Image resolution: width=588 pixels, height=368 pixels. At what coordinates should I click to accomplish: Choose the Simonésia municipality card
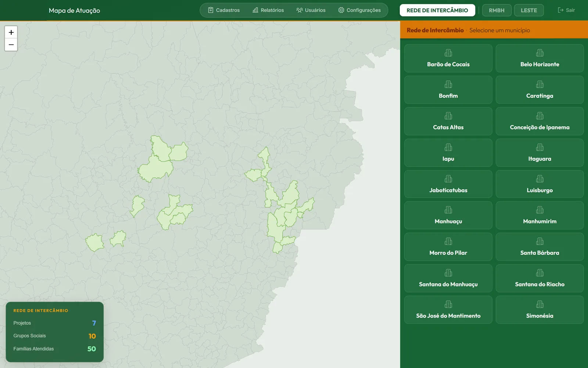(x=539, y=310)
